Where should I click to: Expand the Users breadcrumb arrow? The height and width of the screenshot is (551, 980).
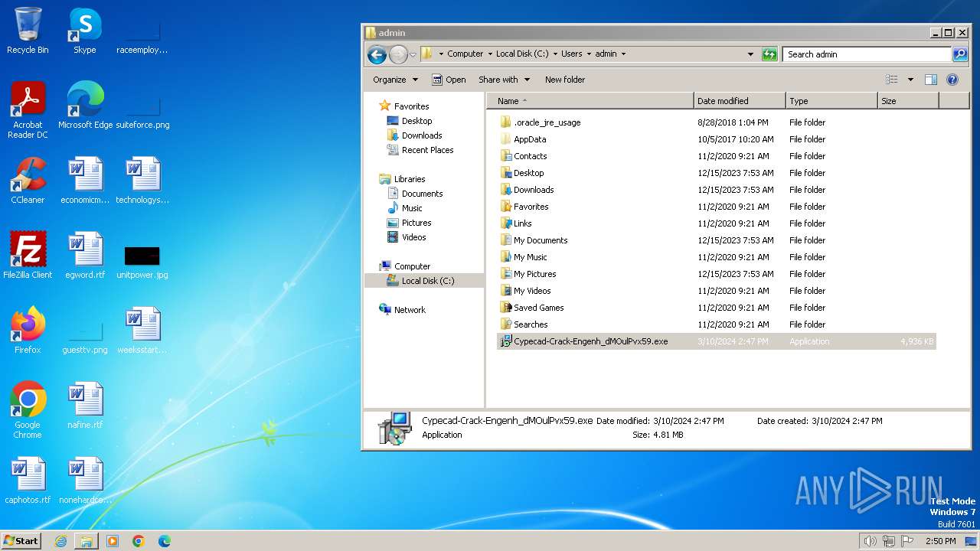[x=589, y=54]
